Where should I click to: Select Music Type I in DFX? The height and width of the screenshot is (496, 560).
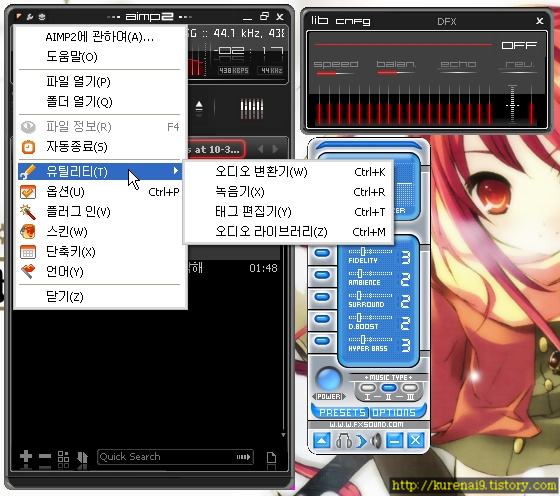368,387
